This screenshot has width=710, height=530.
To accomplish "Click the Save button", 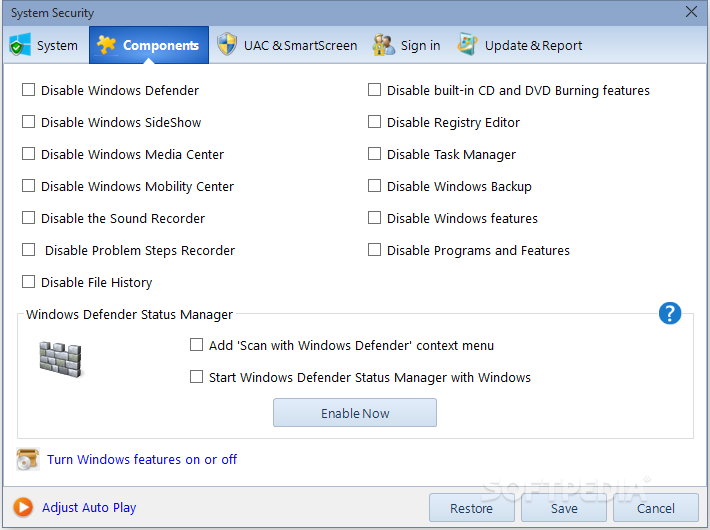I will click(x=564, y=508).
